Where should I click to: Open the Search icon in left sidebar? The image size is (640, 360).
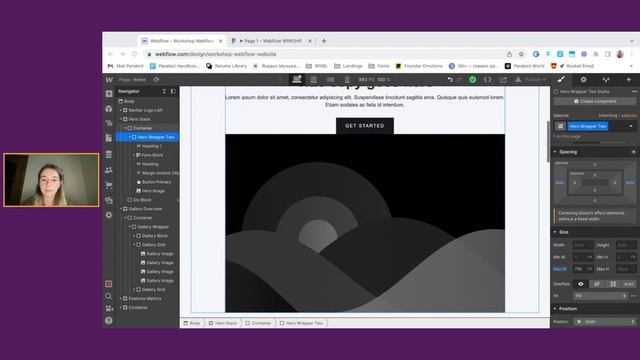(x=109, y=296)
